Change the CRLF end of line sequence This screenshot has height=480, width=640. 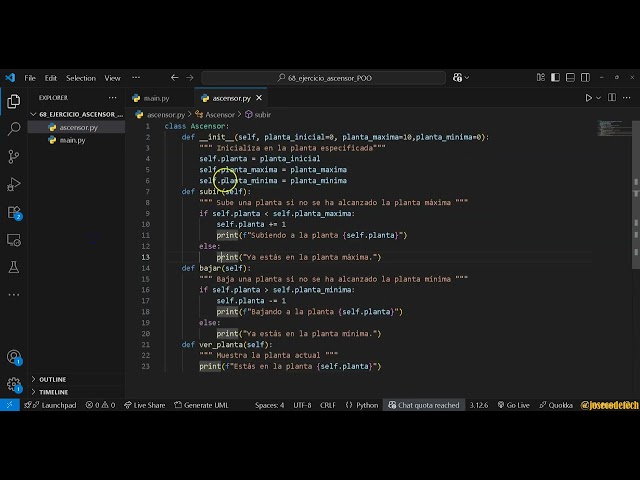tap(328, 405)
